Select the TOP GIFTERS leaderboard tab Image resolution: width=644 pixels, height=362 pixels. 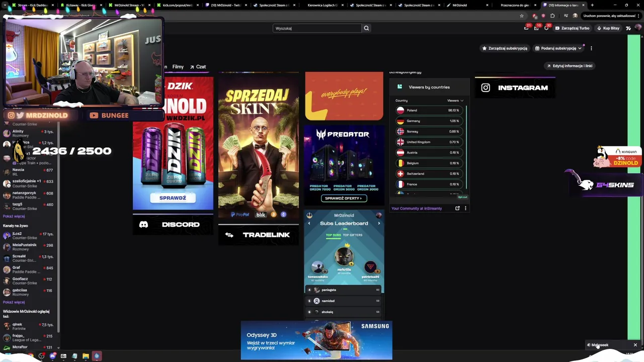click(x=352, y=235)
